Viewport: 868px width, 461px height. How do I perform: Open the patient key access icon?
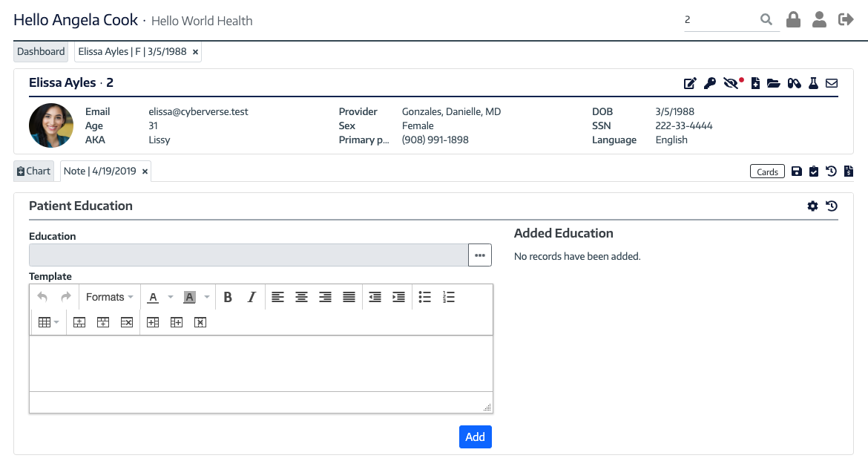click(710, 83)
